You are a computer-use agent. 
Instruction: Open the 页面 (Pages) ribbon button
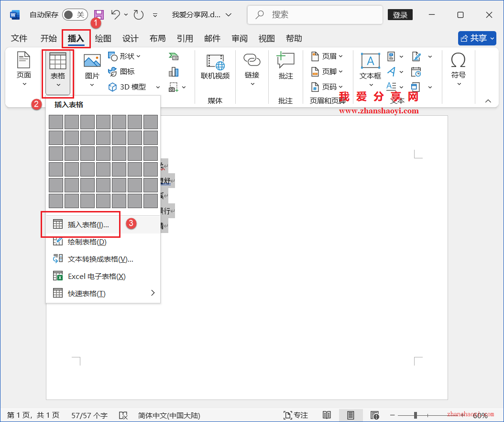(24, 69)
